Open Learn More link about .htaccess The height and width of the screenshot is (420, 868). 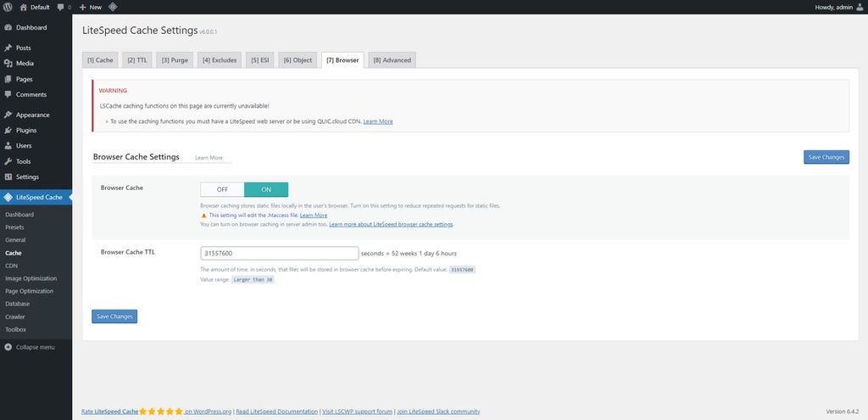(x=314, y=215)
